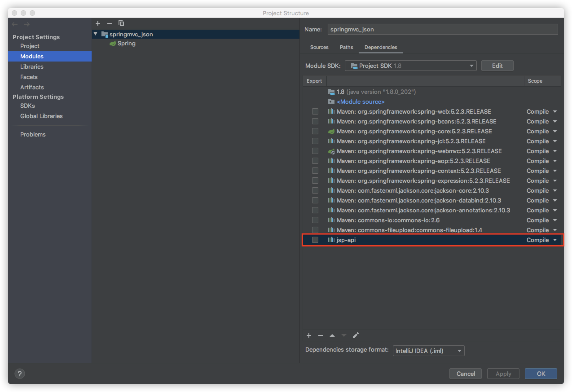Switch to the Sources tab
This screenshot has width=572, height=392.
click(x=319, y=47)
